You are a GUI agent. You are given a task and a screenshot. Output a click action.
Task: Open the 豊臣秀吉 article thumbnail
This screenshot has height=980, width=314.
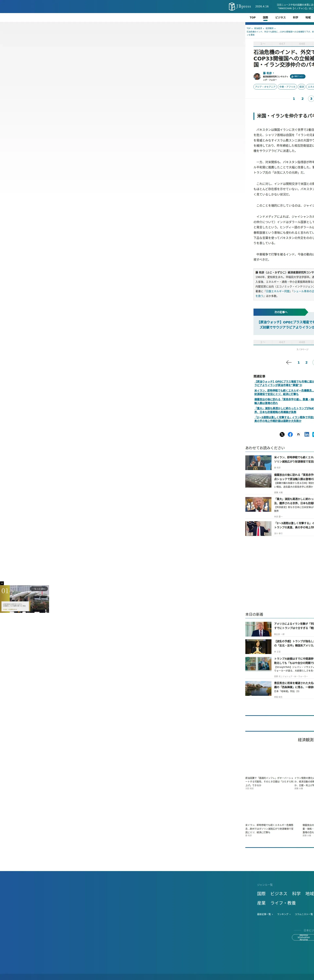[258, 689]
